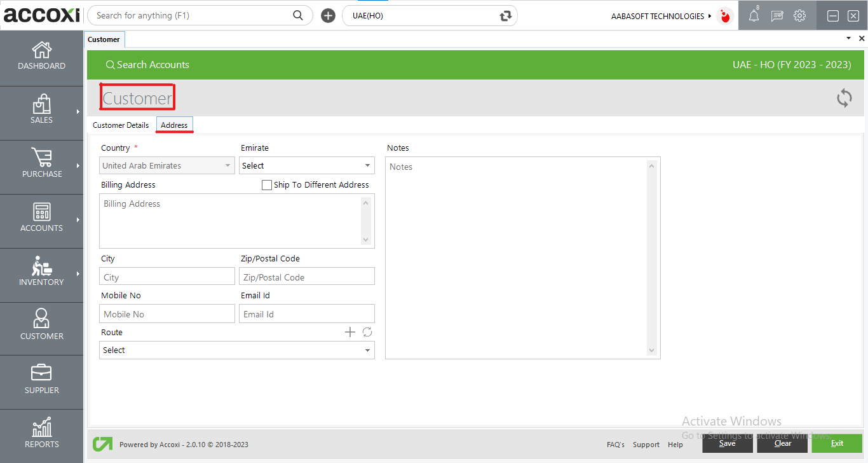This screenshot has height=463, width=868.
Task: Select the Sales module icon
Action: (41, 110)
